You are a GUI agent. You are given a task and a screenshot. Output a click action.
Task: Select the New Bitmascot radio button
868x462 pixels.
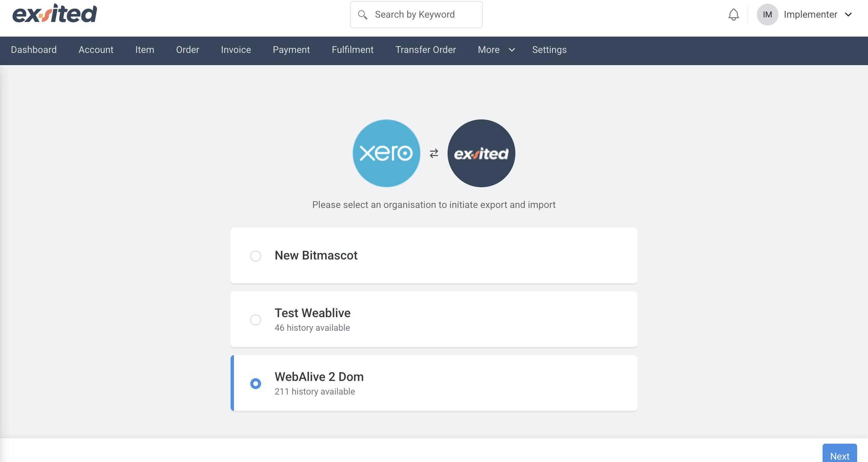coord(256,256)
